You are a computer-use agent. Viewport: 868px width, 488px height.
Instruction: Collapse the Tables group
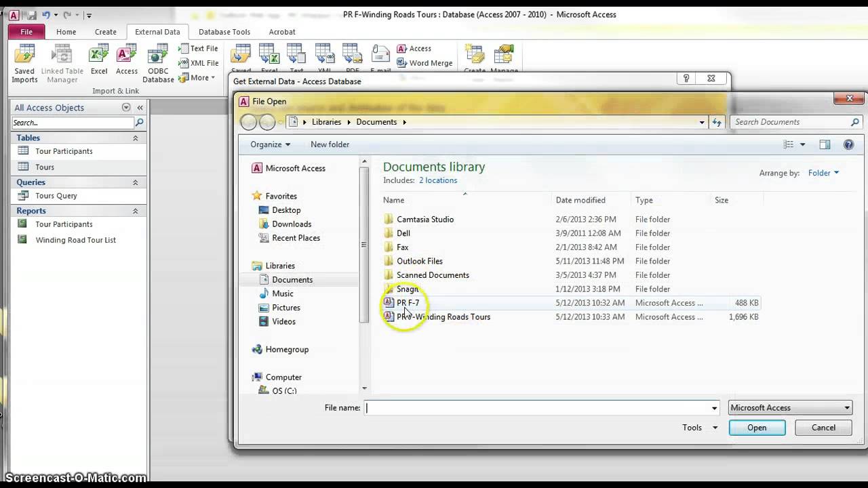[x=135, y=138]
